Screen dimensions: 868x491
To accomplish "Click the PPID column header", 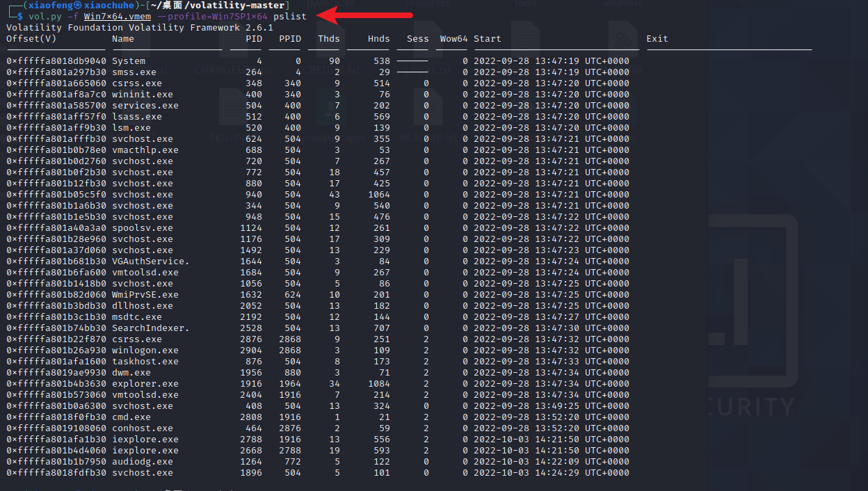I will coord(290,38).
